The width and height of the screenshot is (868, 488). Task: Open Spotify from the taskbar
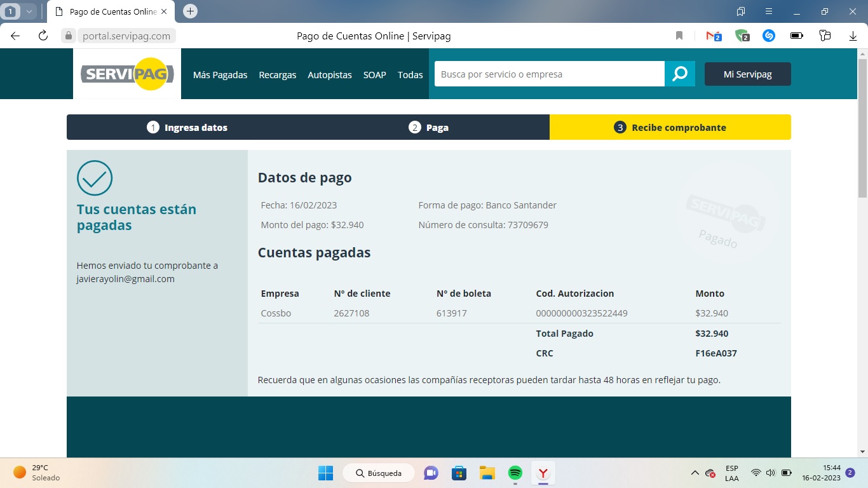pyautogui.click(x=515, y=473)
